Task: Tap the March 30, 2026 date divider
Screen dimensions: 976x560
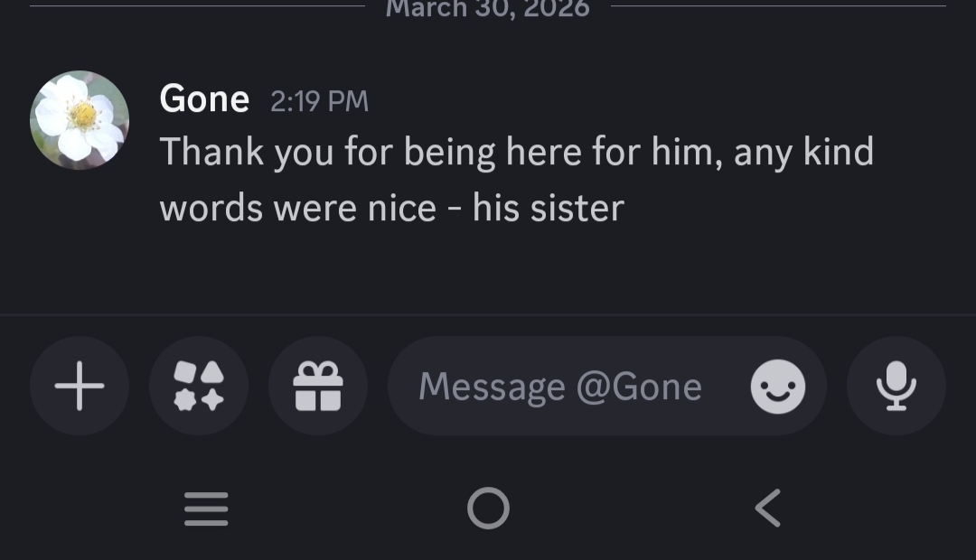Action: point(487,9)
